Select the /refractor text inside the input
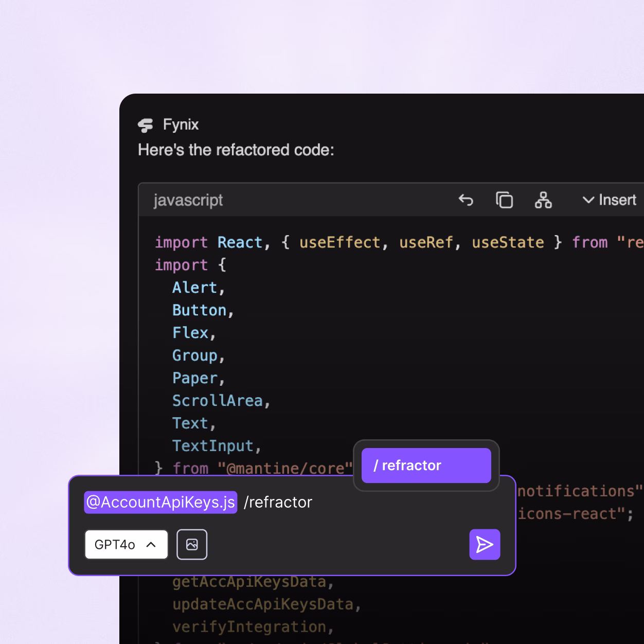The height and width of the screenshot is (644, 644). tap(278, 502)
